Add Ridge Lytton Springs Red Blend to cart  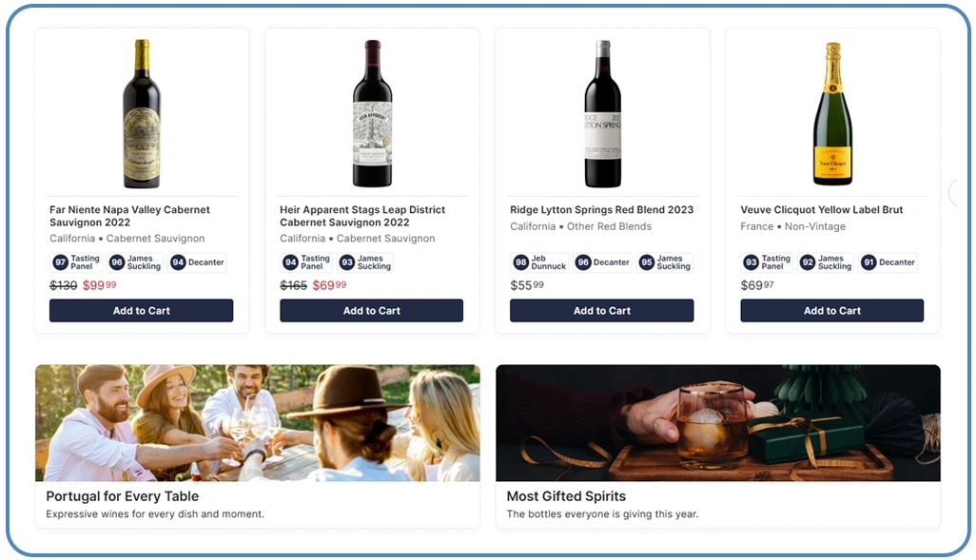[x=602, y=311]
